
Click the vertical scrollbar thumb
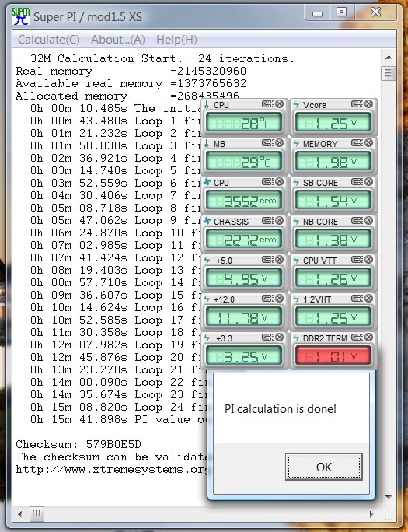pos(389,72)
